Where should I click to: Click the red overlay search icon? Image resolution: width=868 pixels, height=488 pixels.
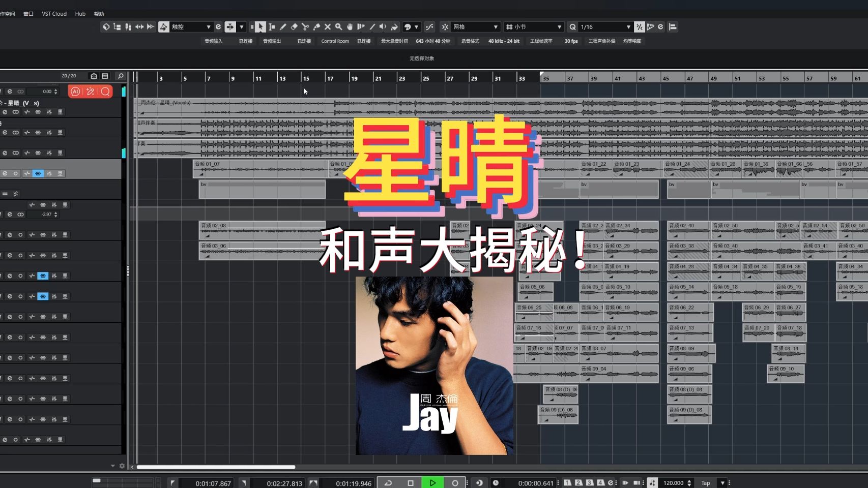click(105, 91)
